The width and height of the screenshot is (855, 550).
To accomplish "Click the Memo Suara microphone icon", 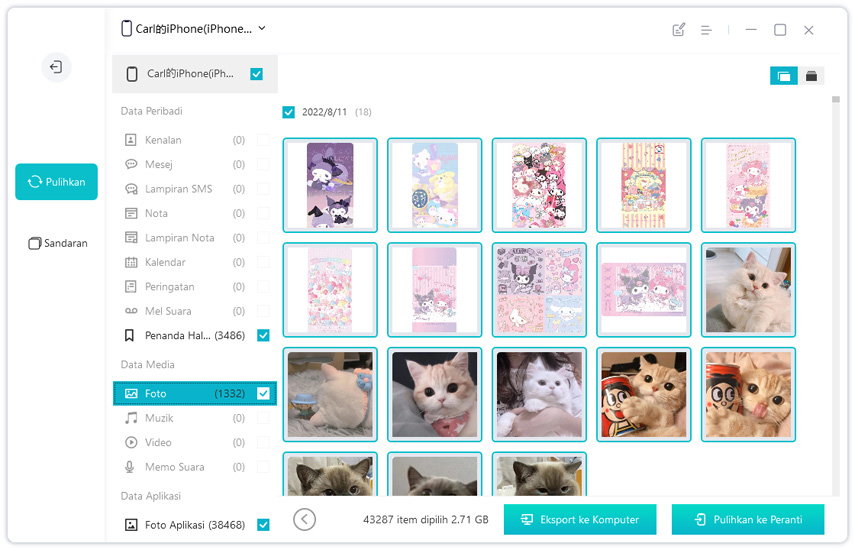I will 131,467.
